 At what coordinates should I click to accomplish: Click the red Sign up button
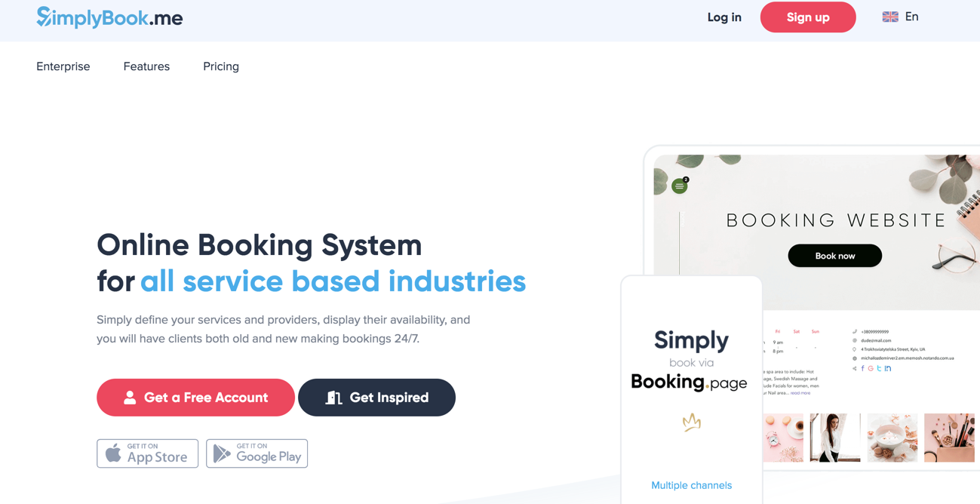(x=808, y=17)
